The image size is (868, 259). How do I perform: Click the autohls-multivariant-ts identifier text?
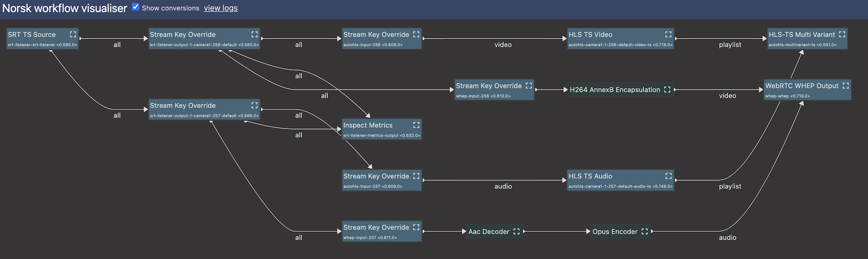click(802, 45)
